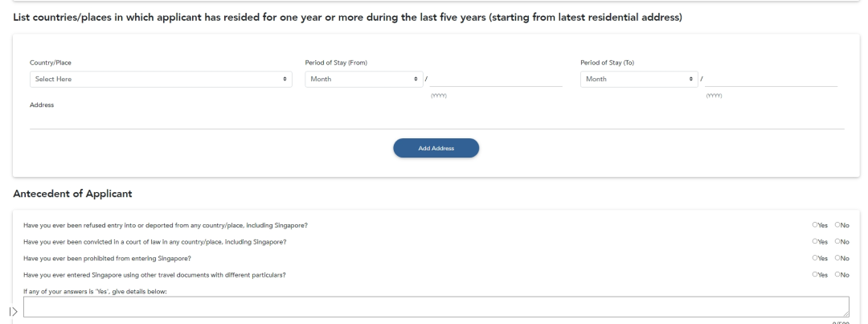Select Yes for other travel documents question
868x324 pixels.
[815, 274]
